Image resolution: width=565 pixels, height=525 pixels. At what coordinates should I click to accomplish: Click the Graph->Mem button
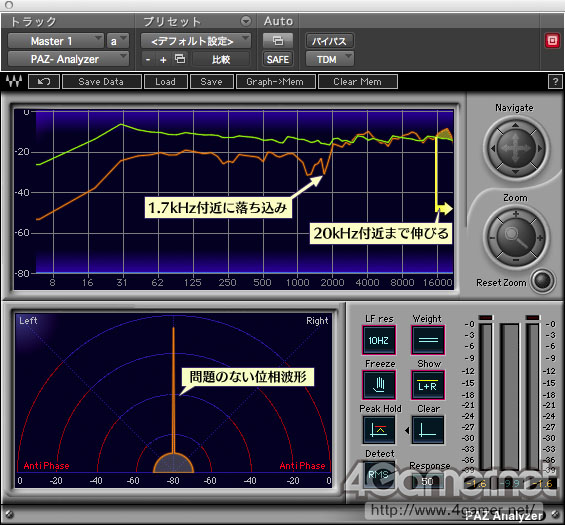[x=276, y=82]
